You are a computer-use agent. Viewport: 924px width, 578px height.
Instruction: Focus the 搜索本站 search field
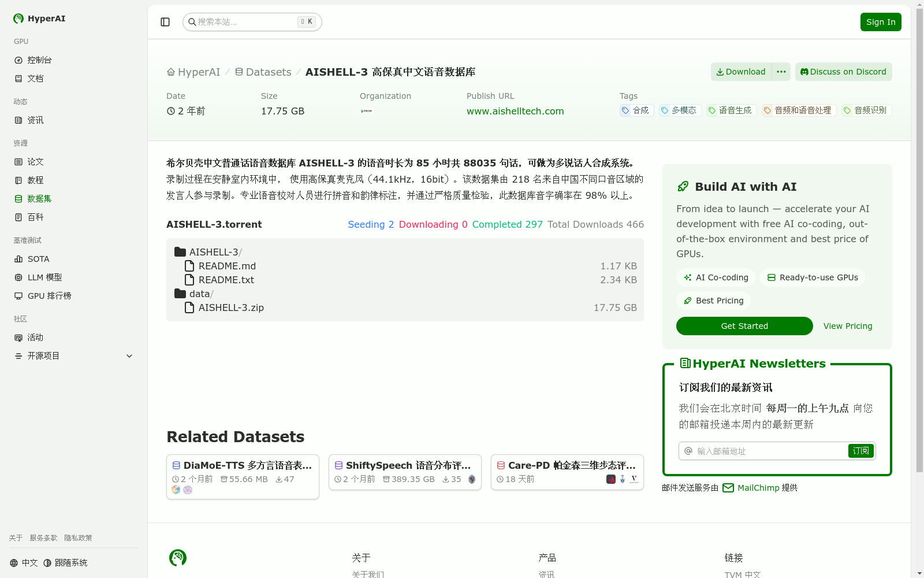(x=252, y=22)
